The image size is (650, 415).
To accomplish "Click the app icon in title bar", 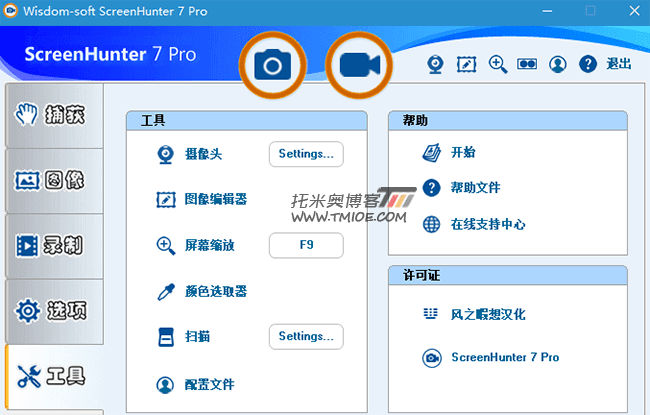I will (x=10, y=11).
